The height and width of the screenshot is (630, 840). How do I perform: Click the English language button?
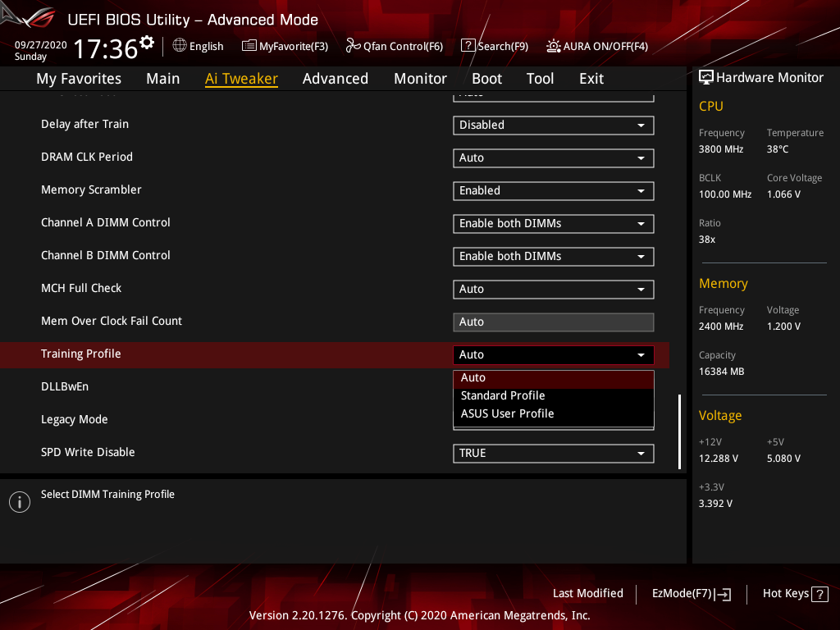(x=199, y=46)
